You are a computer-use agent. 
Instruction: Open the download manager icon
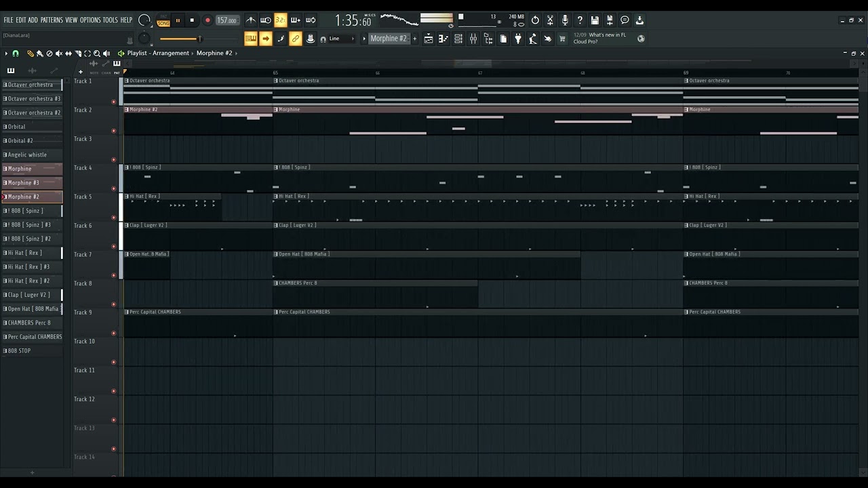coord(639,20)
